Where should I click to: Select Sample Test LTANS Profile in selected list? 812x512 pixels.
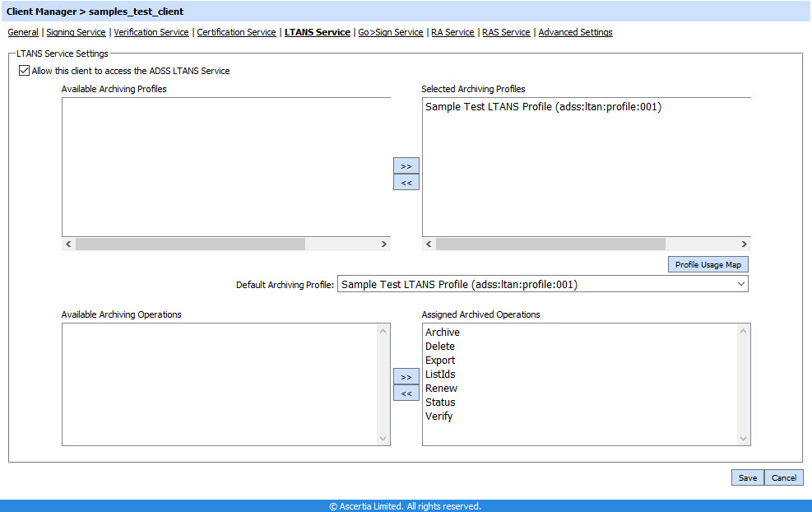(x=543, y=107)
